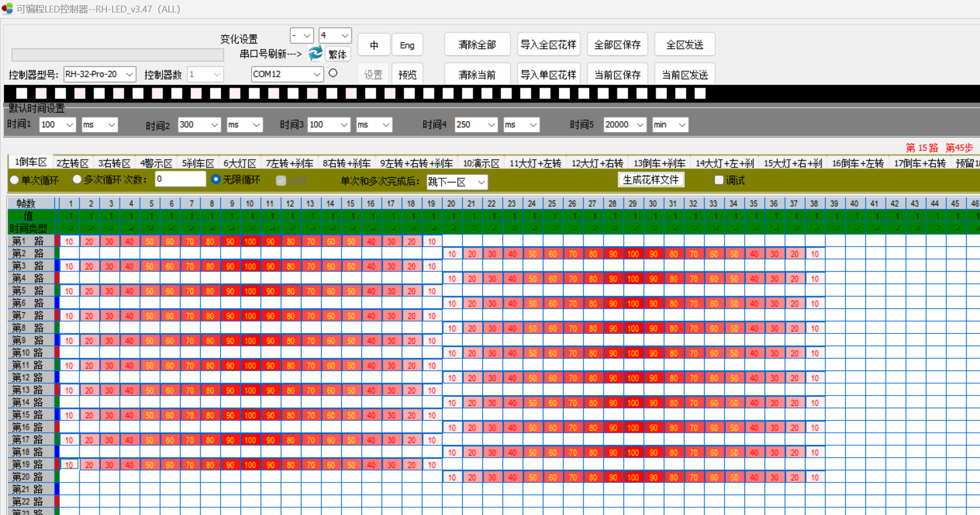
Task: Switch interface language to Eng
Action: (x=407, y=45)
